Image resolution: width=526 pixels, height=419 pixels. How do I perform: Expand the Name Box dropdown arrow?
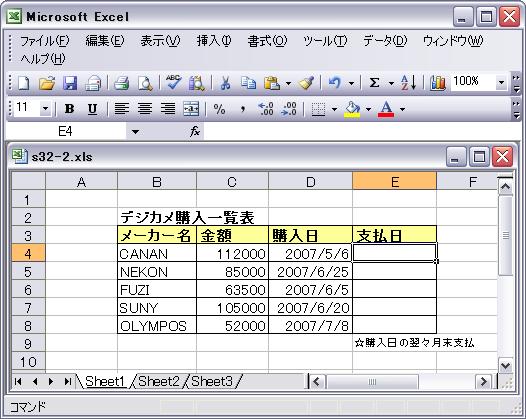[x=135, y=132]
